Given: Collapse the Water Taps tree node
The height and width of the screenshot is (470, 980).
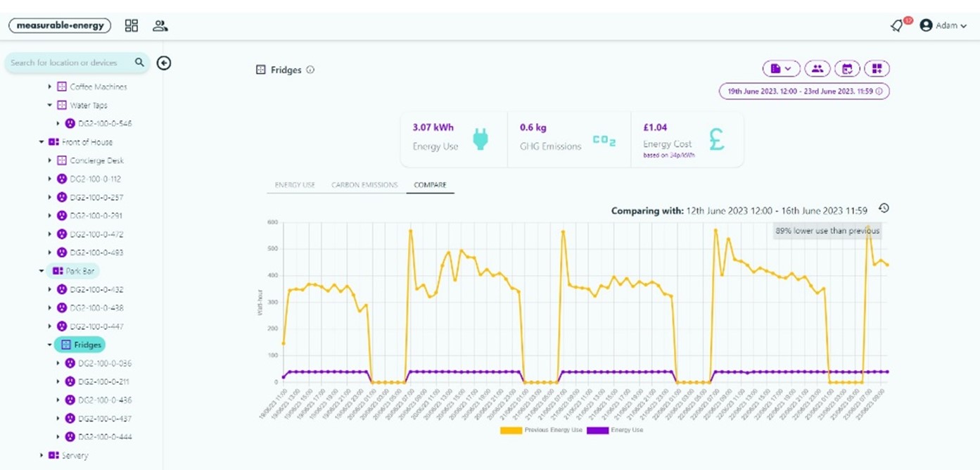Looking at the screenshot, I should point(50,105).
